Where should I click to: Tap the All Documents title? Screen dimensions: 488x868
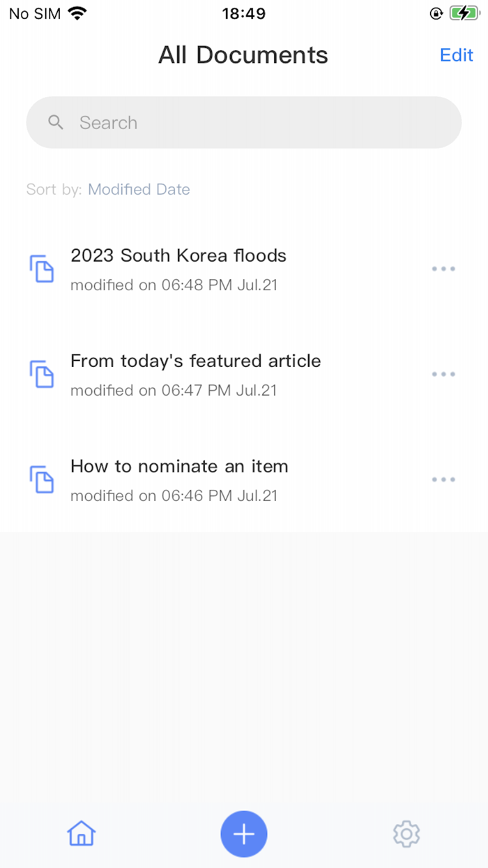[x=243, y=54]
